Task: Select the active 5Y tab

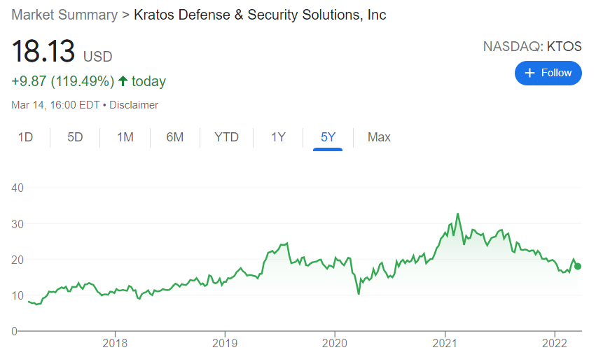Action: (x=328, y=137)
